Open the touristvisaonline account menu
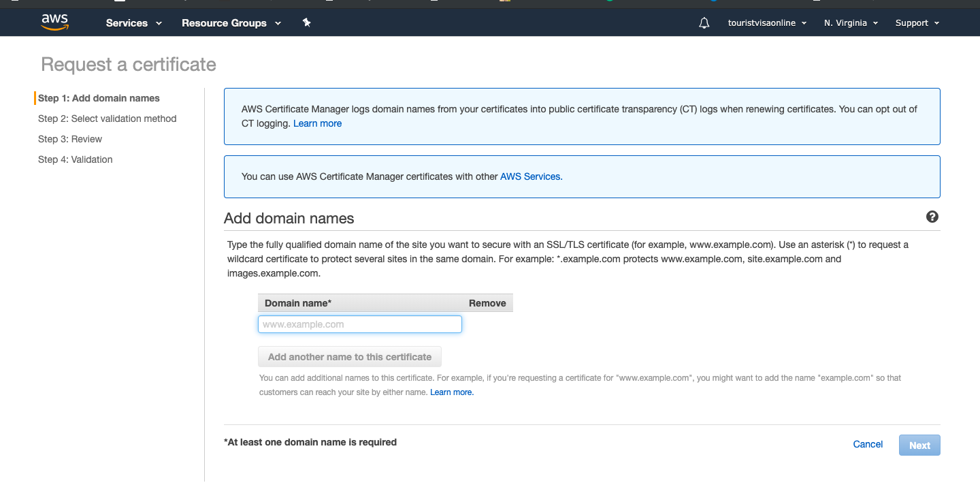The width and height of the screenshot is (980, 502). tap(767, 23)
